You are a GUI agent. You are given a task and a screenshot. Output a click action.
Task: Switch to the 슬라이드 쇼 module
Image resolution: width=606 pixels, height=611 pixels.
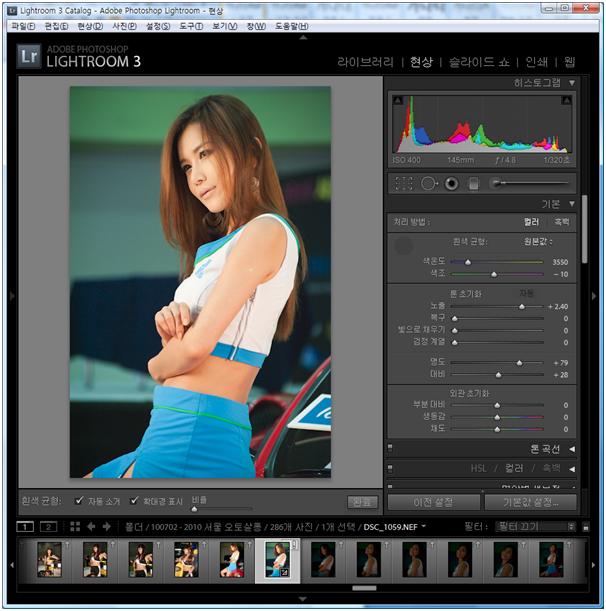point(479,62)
